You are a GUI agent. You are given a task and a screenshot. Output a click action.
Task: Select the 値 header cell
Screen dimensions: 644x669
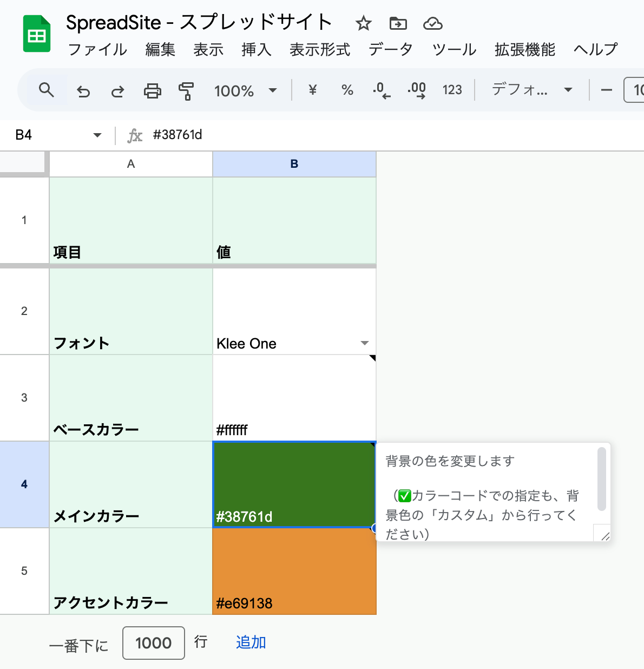tap(294, 220)
